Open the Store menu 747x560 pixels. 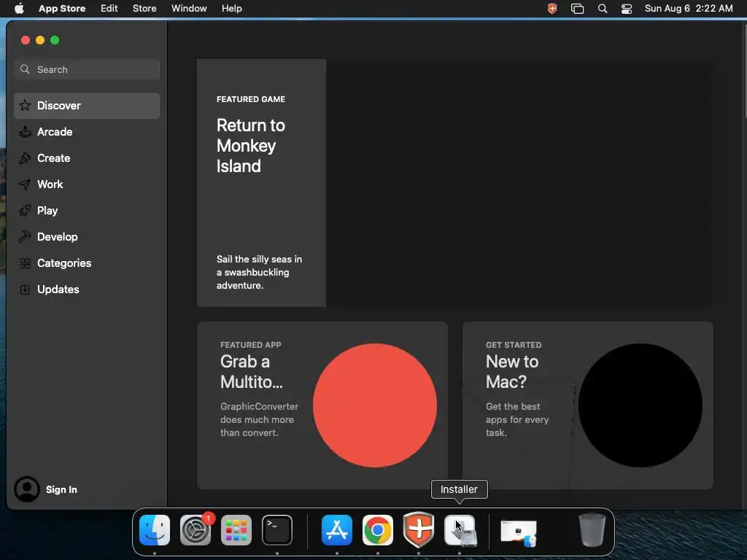click(x=144, y=9)
